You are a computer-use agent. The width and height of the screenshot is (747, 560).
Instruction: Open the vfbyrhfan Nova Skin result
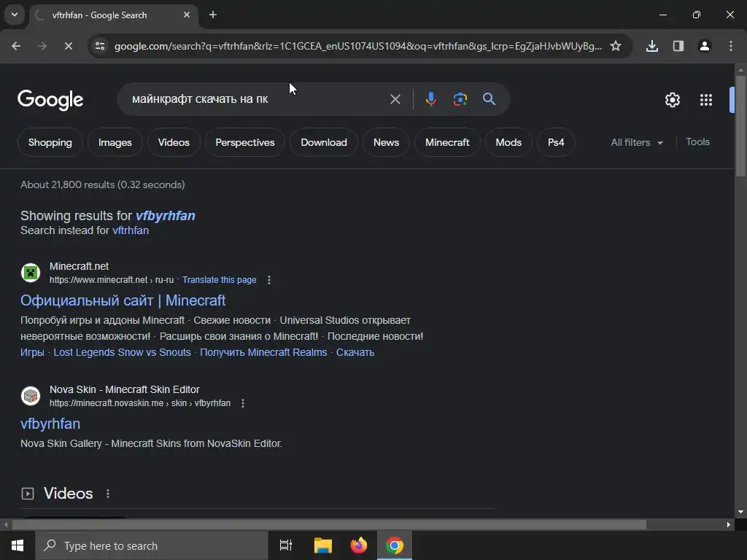(x=50, y=424)
